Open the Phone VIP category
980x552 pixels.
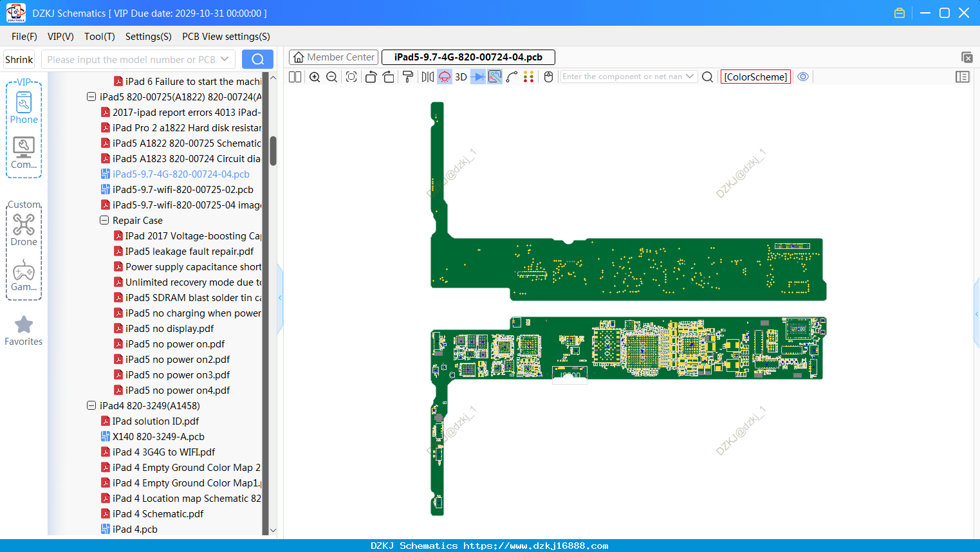[x=24, y=108]
